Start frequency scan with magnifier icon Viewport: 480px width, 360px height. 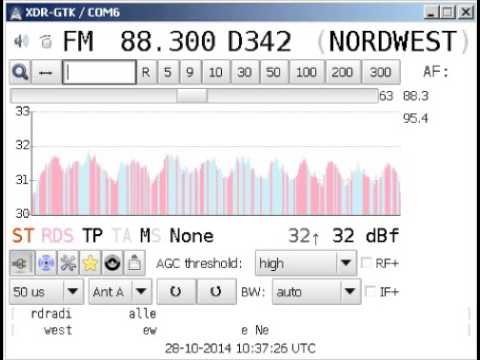pyautogui.click(x=20, y=72)
